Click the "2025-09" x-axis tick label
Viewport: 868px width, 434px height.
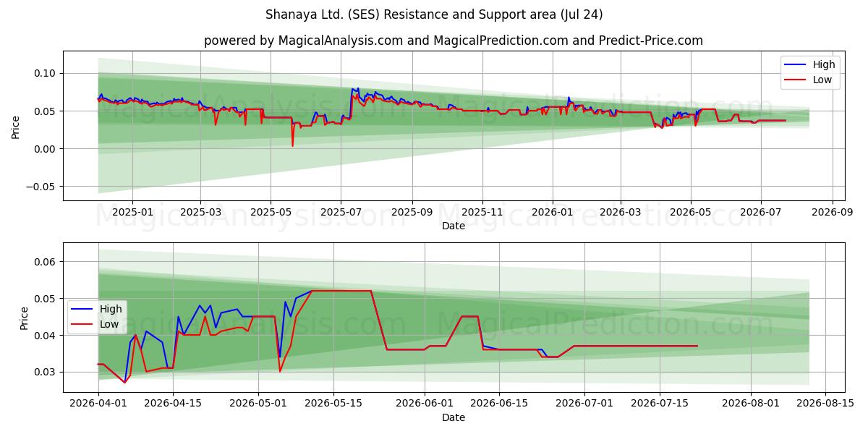pos(412,213)
